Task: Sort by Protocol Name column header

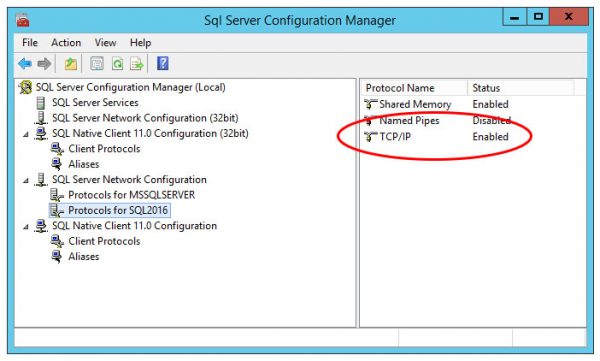Action: click(x=414, y=88)
